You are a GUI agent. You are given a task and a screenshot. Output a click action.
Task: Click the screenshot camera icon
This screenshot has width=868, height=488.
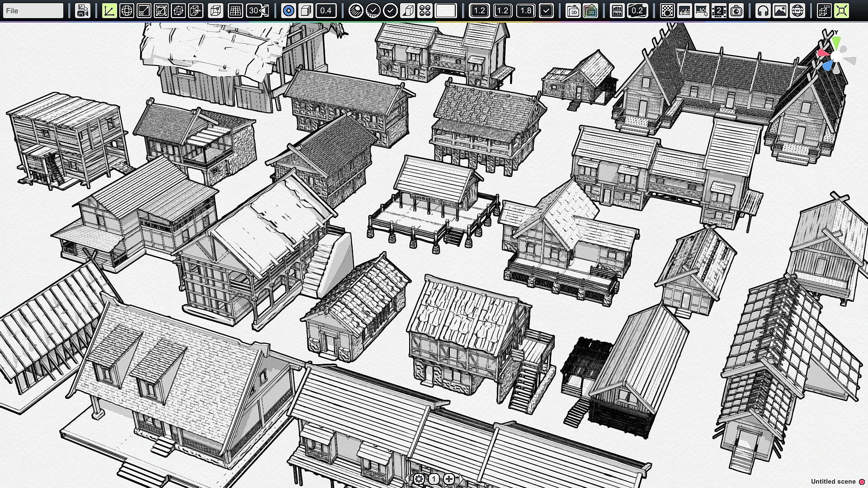click(x=736, y=10)
